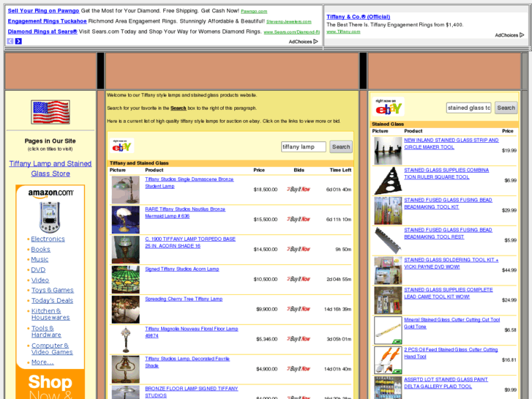The image size is (532, 399).
Task: Click the AdChoices icon in Tiffany ad
Action: point(522,35)
